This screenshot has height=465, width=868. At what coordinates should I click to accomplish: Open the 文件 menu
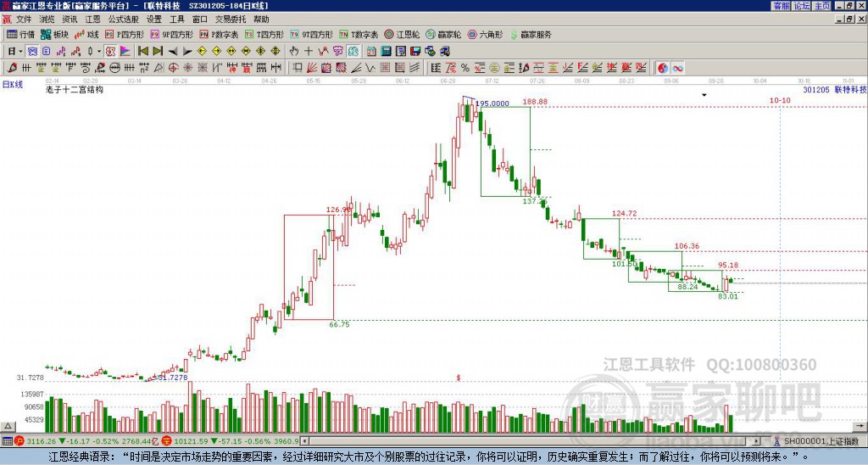24,20
